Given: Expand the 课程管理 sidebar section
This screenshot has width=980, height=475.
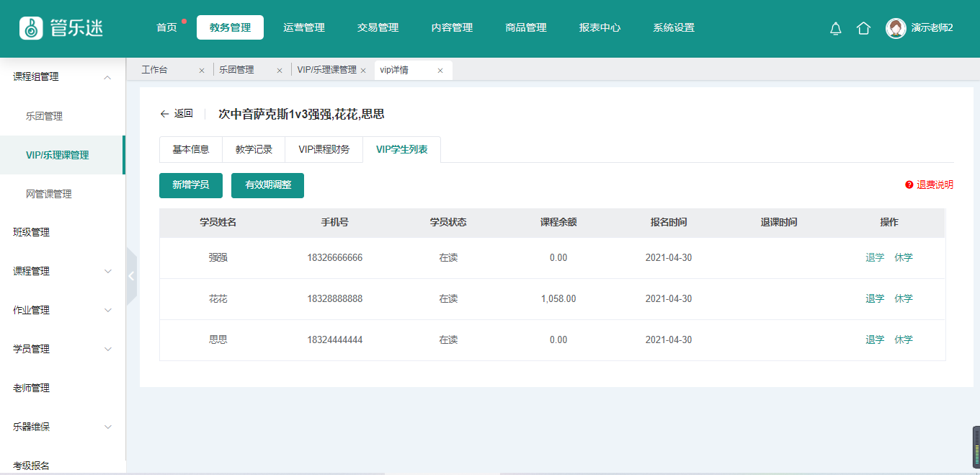Looking at the screenshot, I should 108,271.
